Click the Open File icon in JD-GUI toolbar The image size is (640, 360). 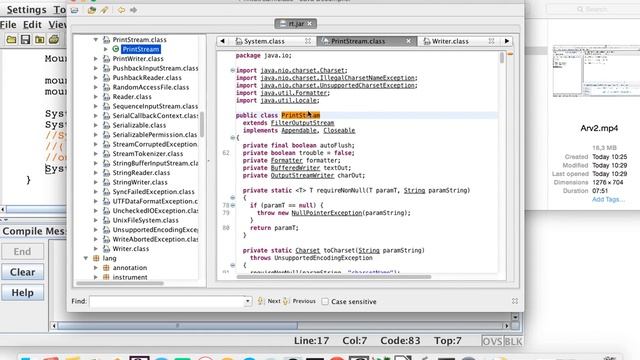(x=75, y=10)
